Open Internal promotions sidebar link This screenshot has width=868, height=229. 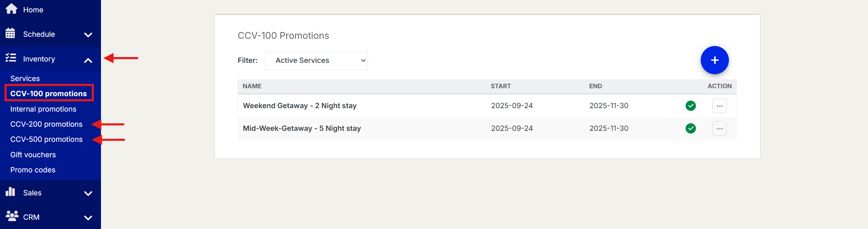43,109
